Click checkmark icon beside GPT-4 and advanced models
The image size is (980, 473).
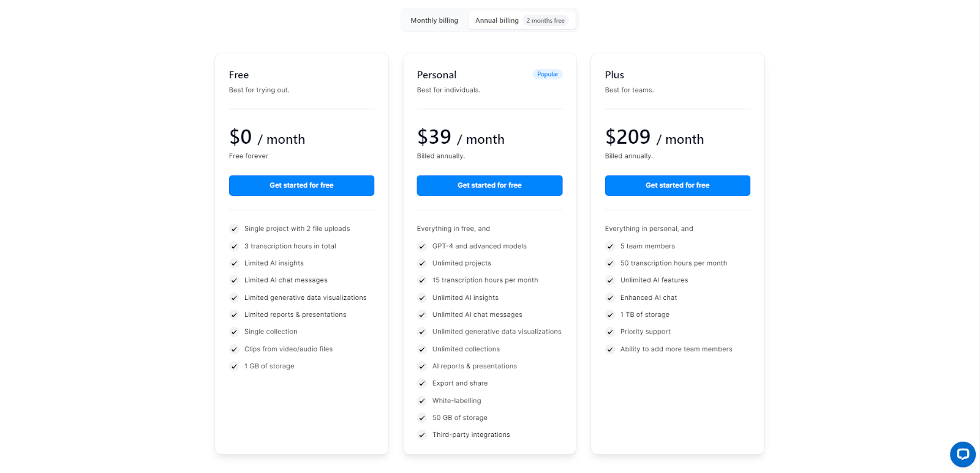tap(422, 246)
